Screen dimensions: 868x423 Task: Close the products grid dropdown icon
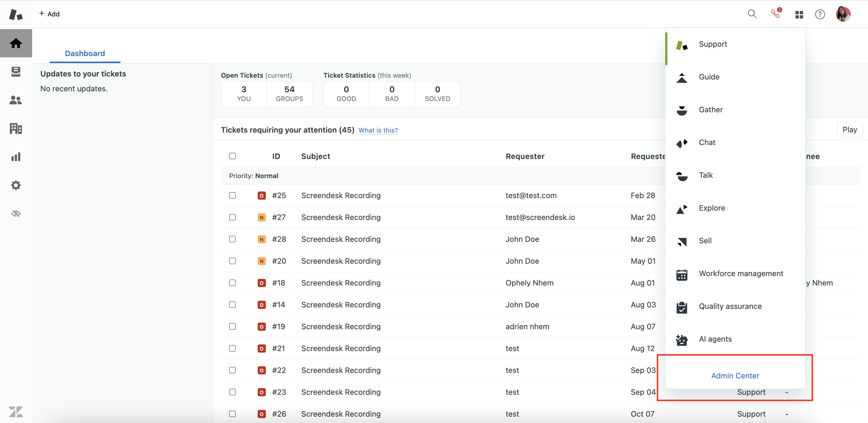tap(799, 15)
